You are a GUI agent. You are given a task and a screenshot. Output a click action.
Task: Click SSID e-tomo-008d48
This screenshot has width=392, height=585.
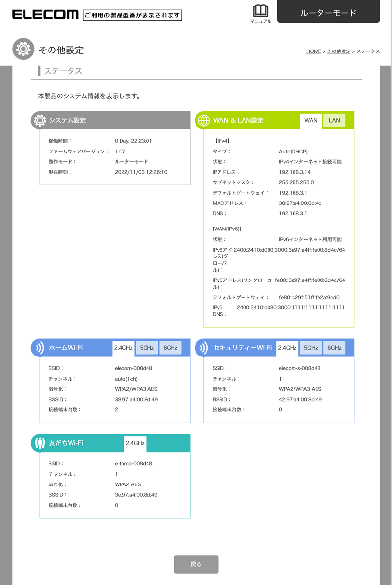(134, 464)
